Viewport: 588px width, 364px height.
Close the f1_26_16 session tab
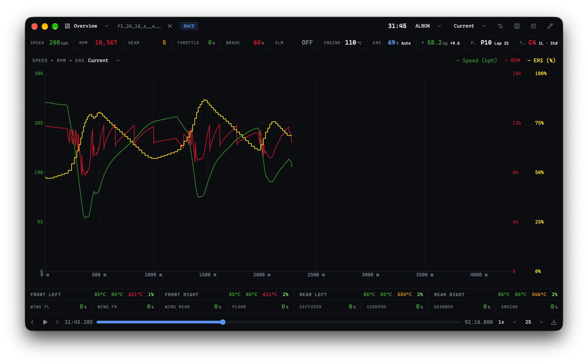pyautogui.click(x=170, y=26)
